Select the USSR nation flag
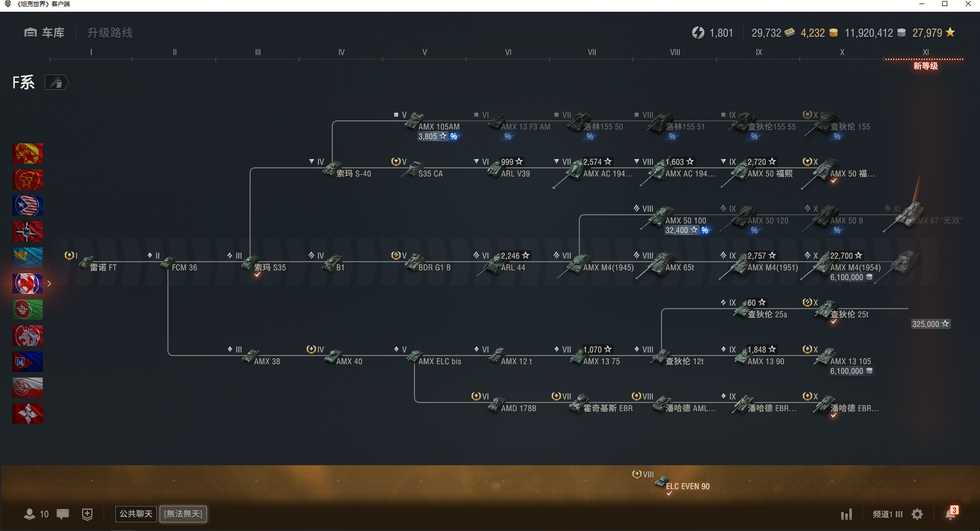Image resolution: width=980 pixels, height=531 pixels. 28,180
